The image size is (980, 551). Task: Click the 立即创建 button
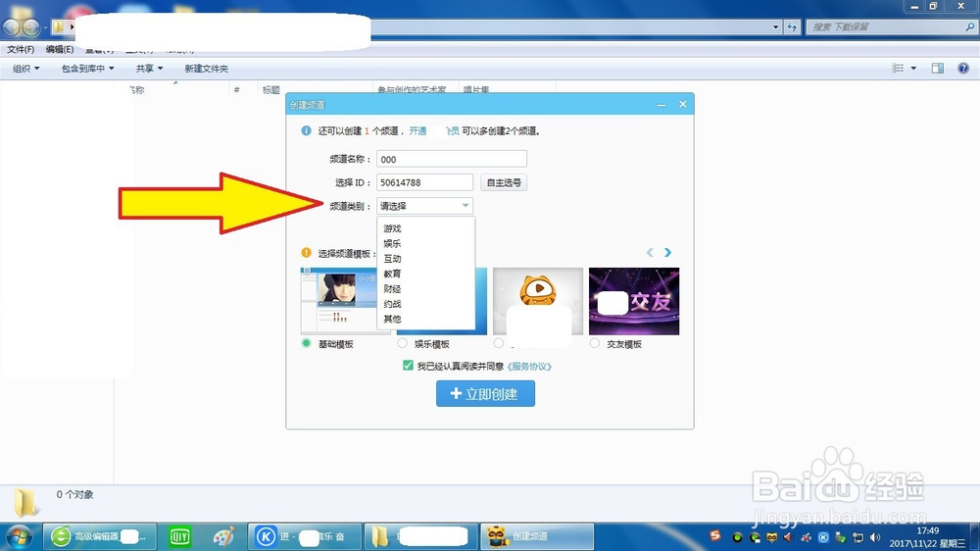[486, 394]
